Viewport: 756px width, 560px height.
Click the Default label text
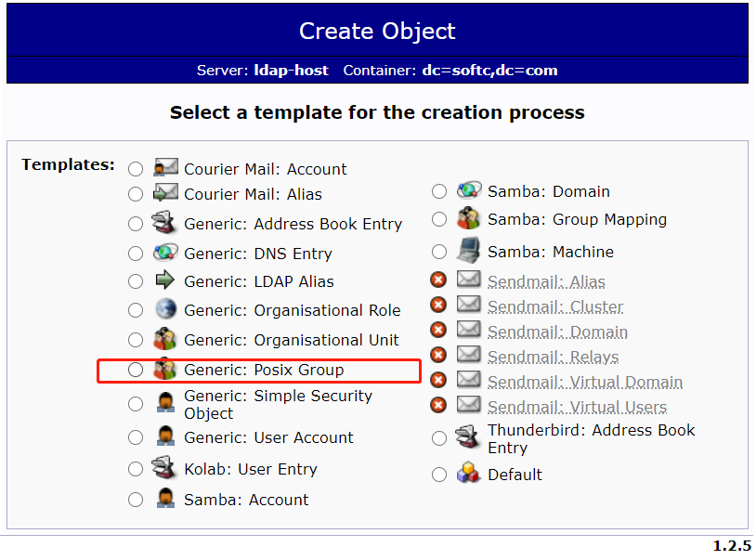click(x=515, y=475)
